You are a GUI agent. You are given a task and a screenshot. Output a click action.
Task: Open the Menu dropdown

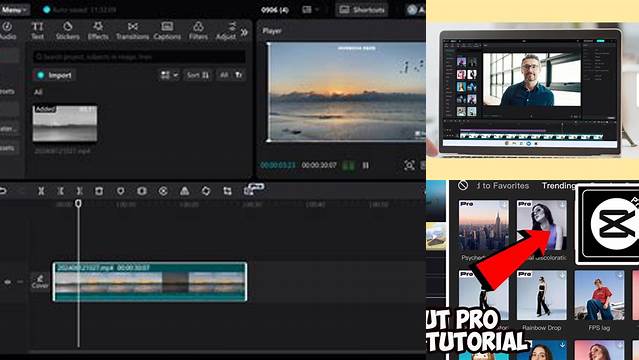pyautogui.click(x=14, y=10)
